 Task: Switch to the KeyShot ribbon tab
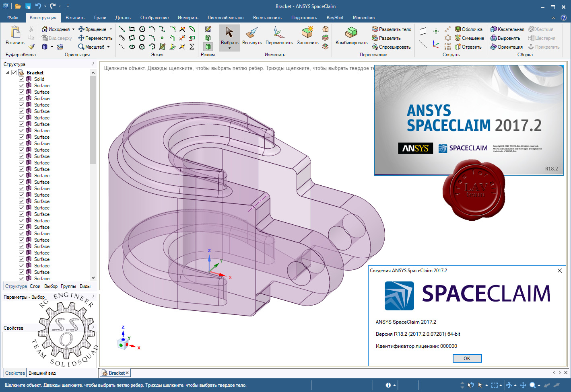point(335,18)
